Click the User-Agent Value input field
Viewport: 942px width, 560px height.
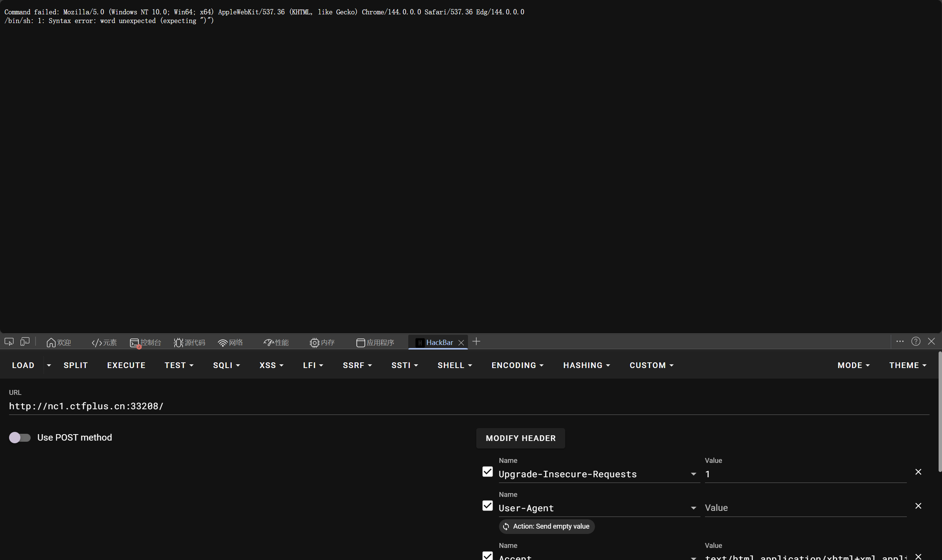click(x=806, y=508)
